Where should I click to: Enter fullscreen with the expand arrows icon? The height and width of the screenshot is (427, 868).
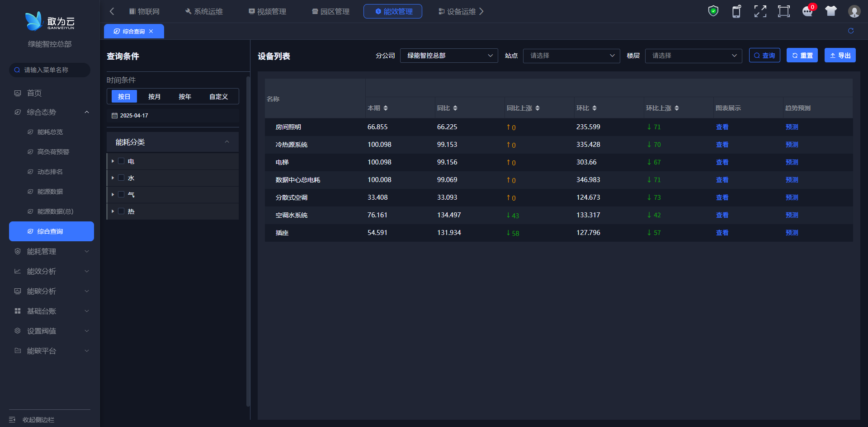click(x=760, y=11)
